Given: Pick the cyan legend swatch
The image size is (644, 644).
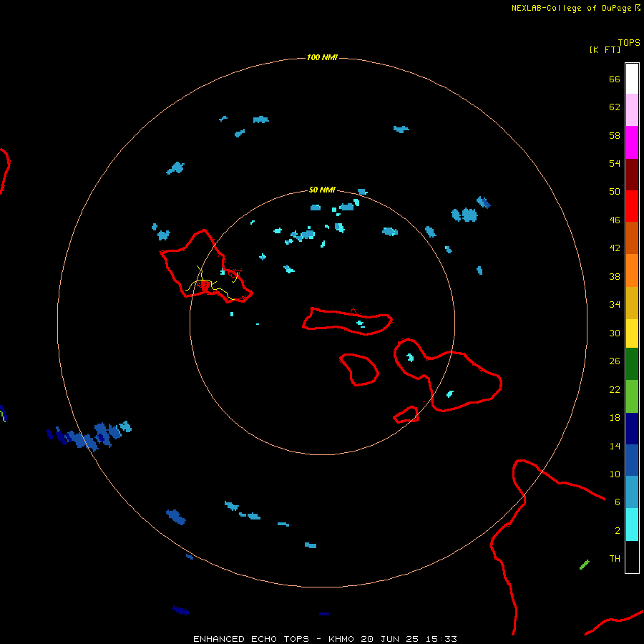Looking at the screenshot, I should (x=632, y=525).
